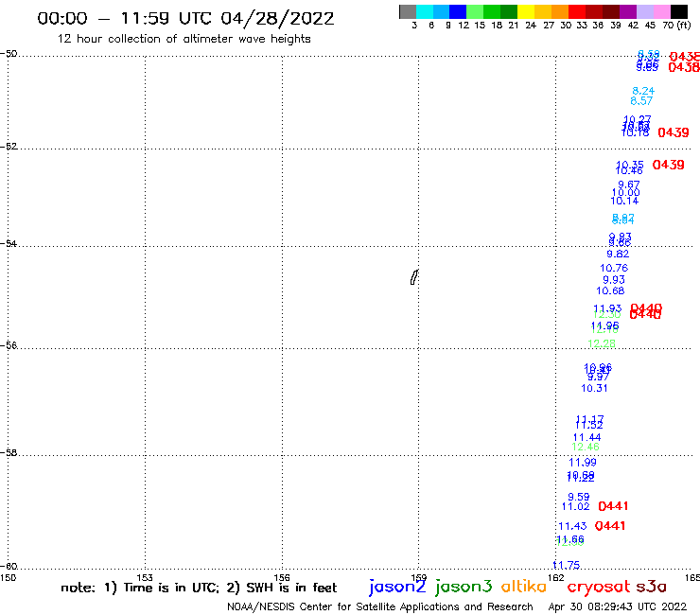Click the longitude axis label 153
Screen dimensions: 700x615
coord(145,577)
